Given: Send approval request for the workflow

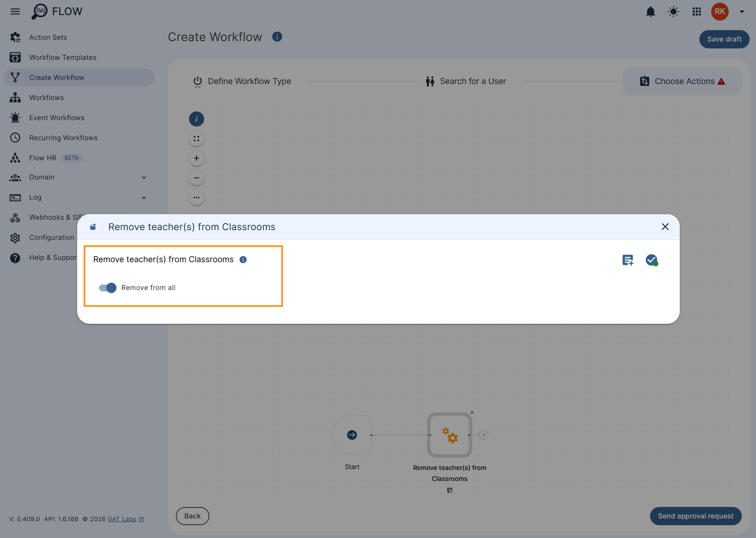Looking at the screenshot, I should (695, 516).
